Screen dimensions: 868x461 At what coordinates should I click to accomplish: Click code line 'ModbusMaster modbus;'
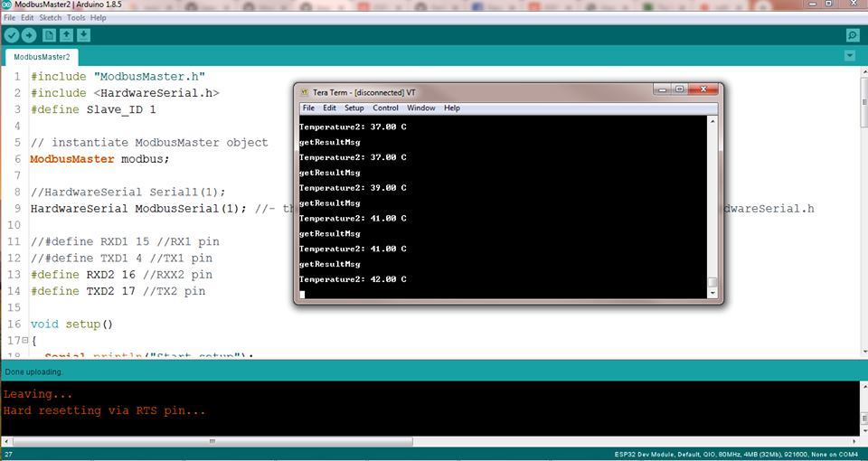[x=99, y=159]
